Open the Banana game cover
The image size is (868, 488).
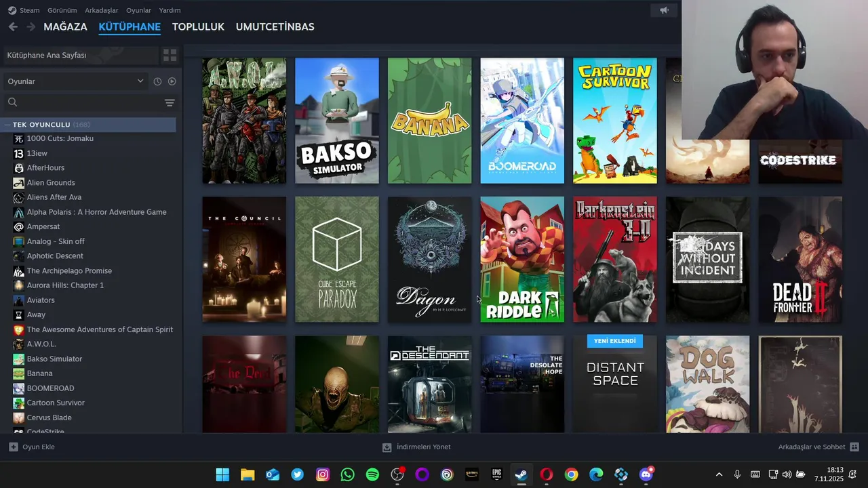pyautogui.click(x=429, y=121)
